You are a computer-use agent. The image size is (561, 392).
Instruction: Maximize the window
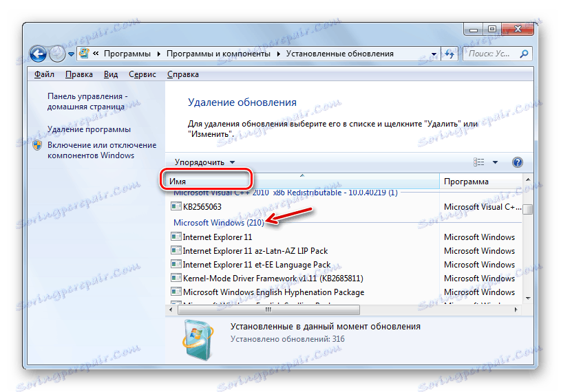point(492,30)
